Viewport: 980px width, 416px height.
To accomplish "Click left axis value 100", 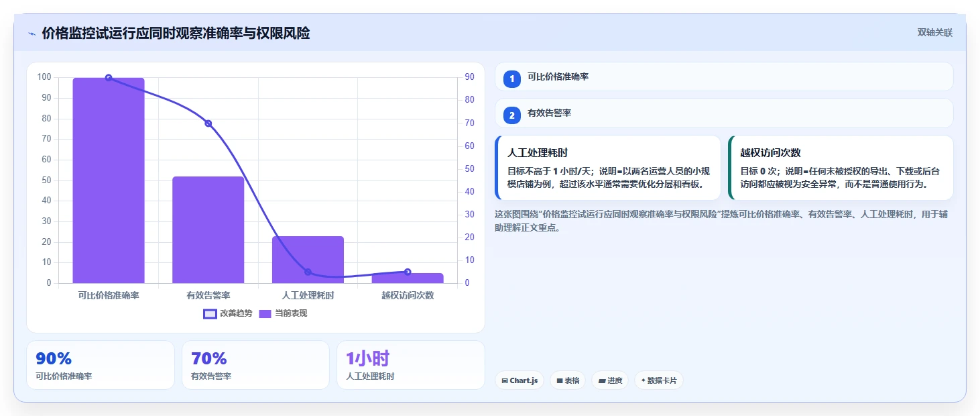I will point(44,77).
